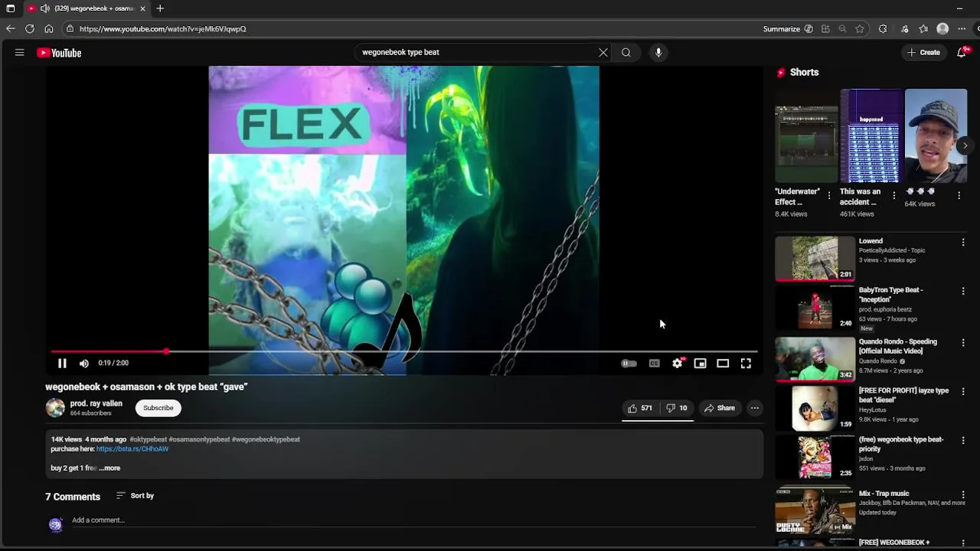Run search with magnifier button

tap(626, 53)
